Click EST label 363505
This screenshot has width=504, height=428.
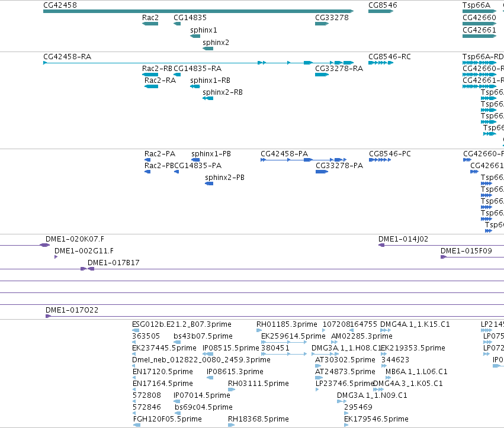(146, 336)
